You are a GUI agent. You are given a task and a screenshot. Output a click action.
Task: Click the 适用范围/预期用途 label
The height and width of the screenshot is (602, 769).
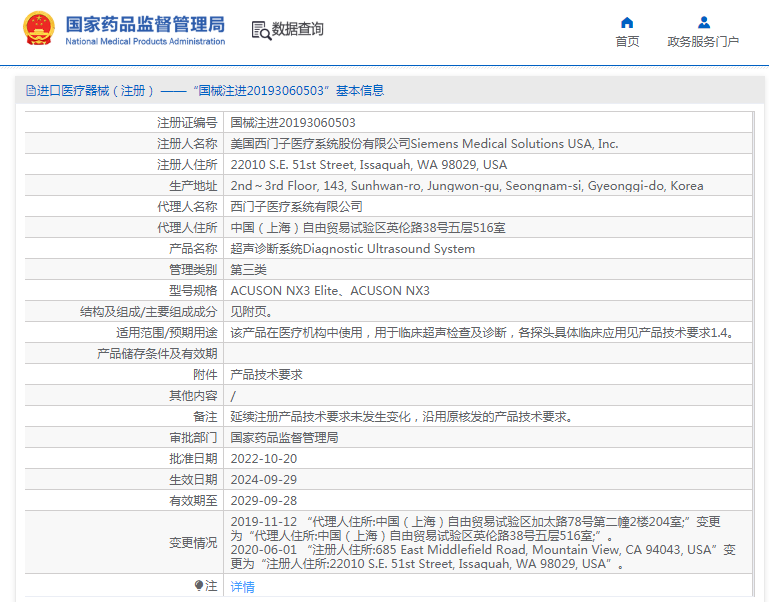[x=166, y=333]
